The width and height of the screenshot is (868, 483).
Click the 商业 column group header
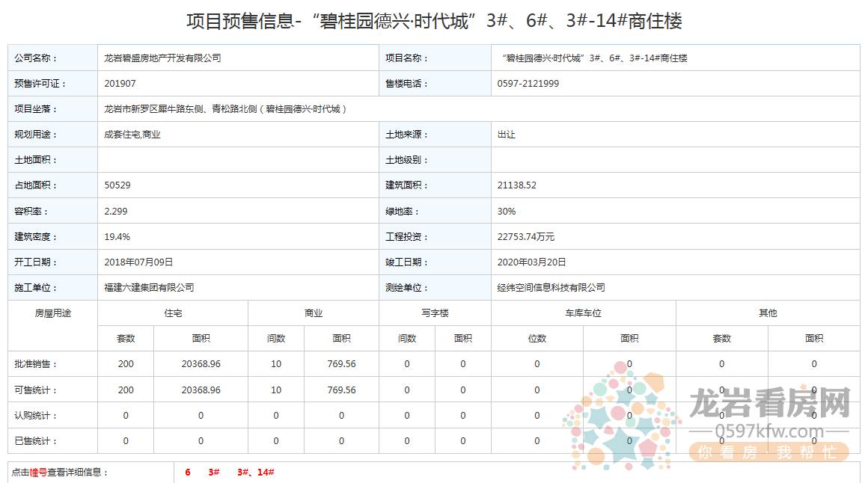pos(314,313)
